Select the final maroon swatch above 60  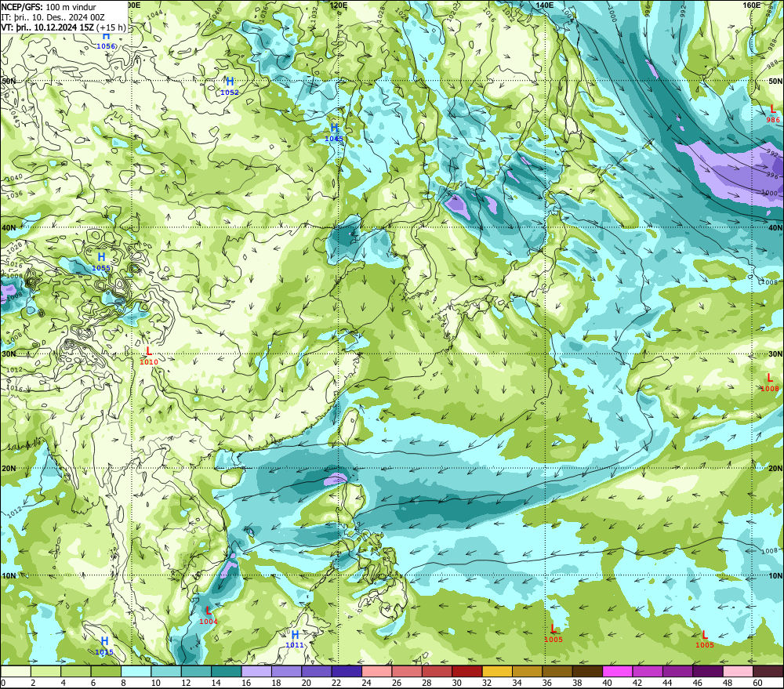pos(768,672)
